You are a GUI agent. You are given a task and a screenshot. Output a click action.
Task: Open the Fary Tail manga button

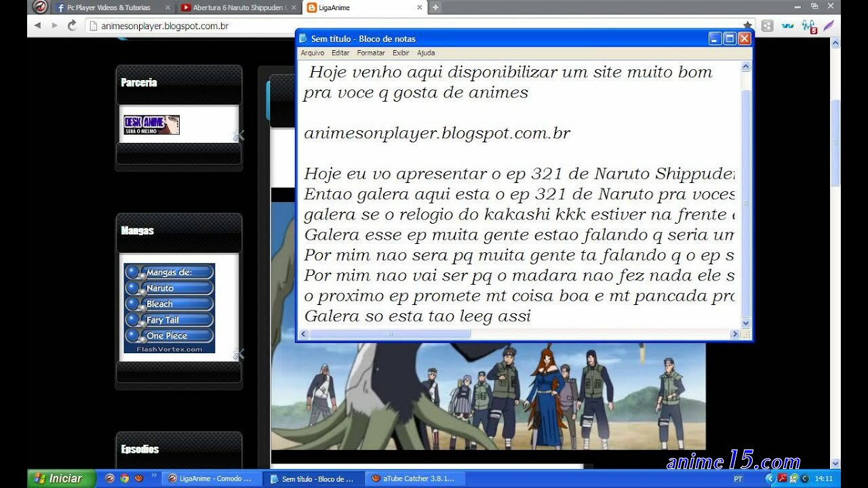tap(170, 319)
